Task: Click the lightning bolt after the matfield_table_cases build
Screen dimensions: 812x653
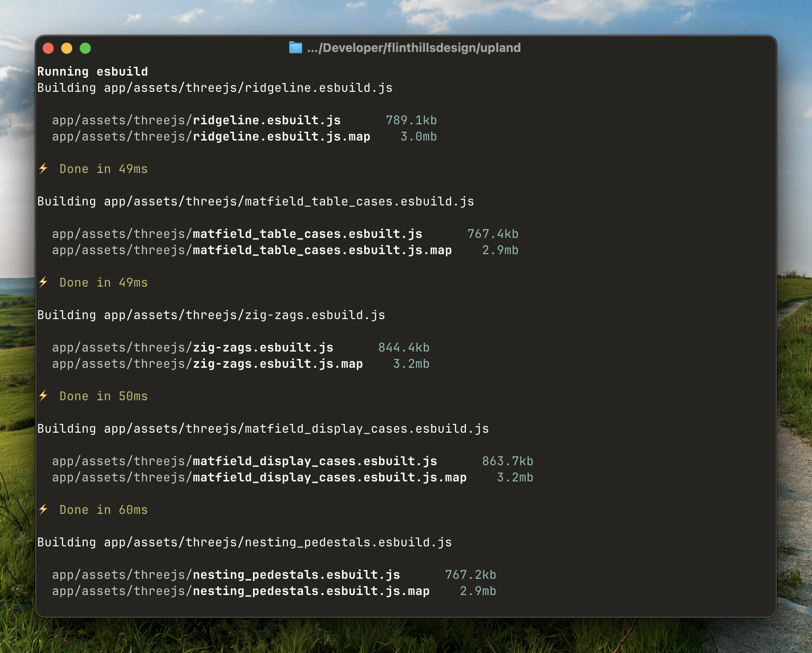Action: click(44, 282)
